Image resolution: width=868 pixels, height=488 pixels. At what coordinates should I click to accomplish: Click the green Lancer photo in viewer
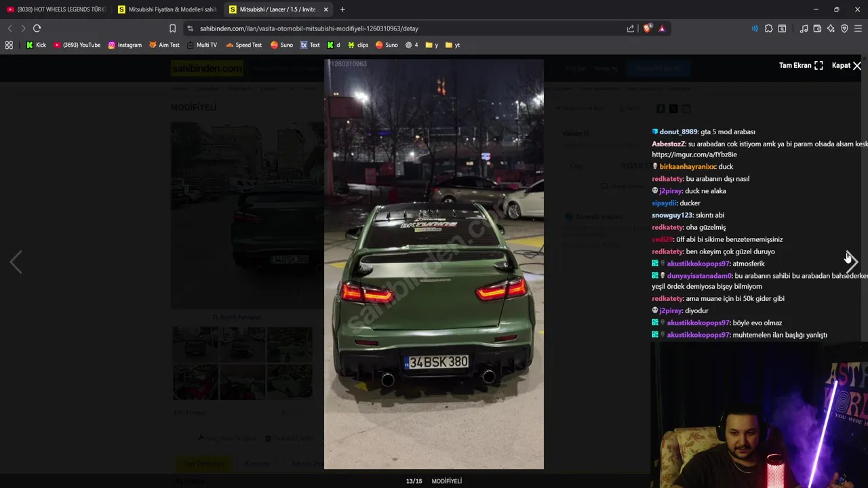(434, 264)
